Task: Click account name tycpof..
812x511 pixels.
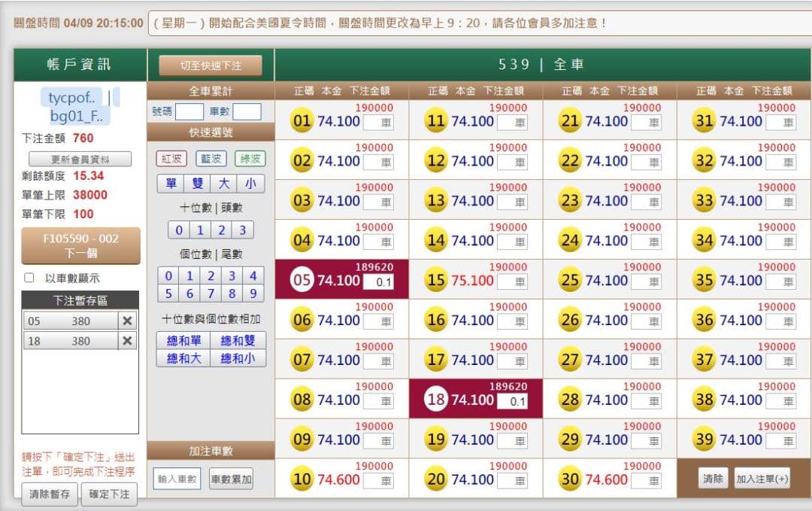Action: [71, 97]
